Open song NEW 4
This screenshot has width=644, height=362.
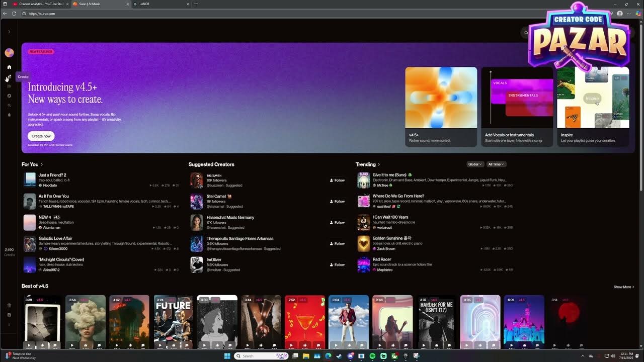coord(45,217)
